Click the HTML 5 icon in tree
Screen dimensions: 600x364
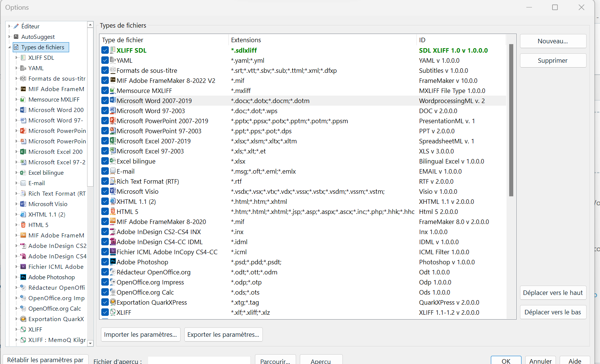click(x=23, y=225)
